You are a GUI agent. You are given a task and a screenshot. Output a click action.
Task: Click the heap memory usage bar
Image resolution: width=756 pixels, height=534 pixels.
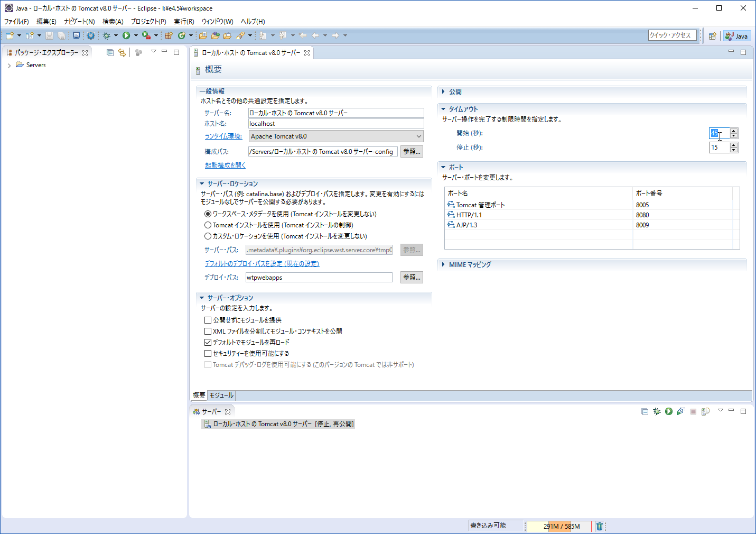tap(559, 526)
